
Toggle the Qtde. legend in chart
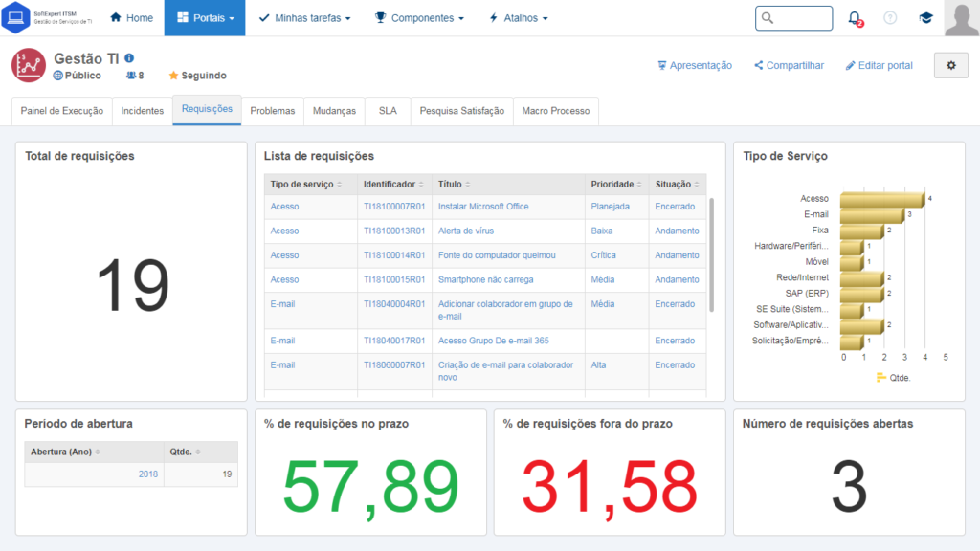tap(894, 378)
